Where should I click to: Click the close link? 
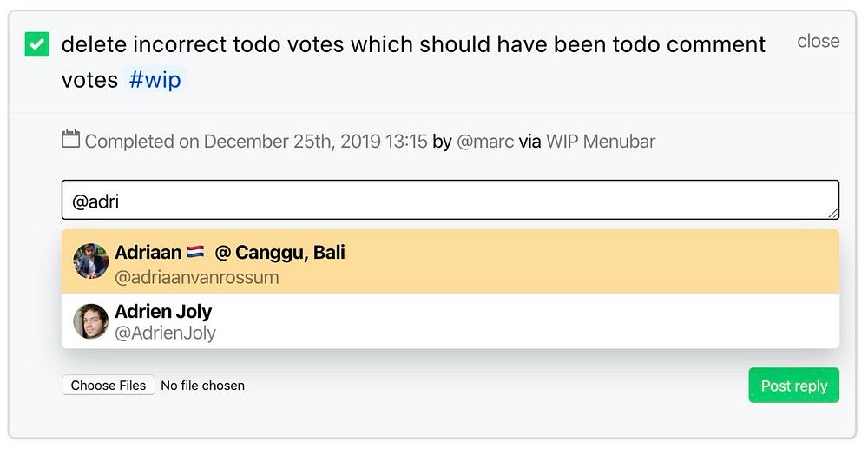[818, 41]
